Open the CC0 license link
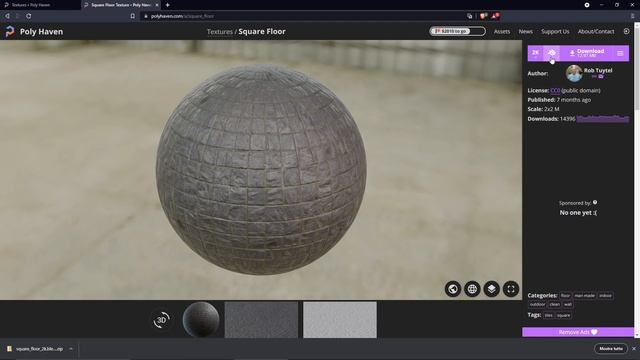640x360 pixels. pyautogui.click(x=555, y=90)
